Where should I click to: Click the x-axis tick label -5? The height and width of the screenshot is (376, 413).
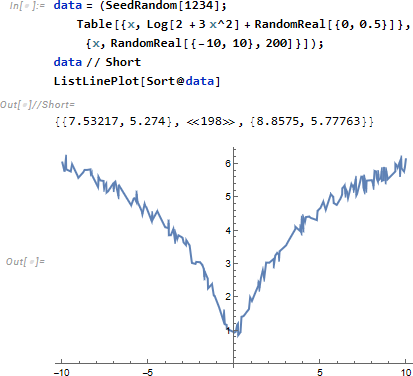[x=148, y=372]
